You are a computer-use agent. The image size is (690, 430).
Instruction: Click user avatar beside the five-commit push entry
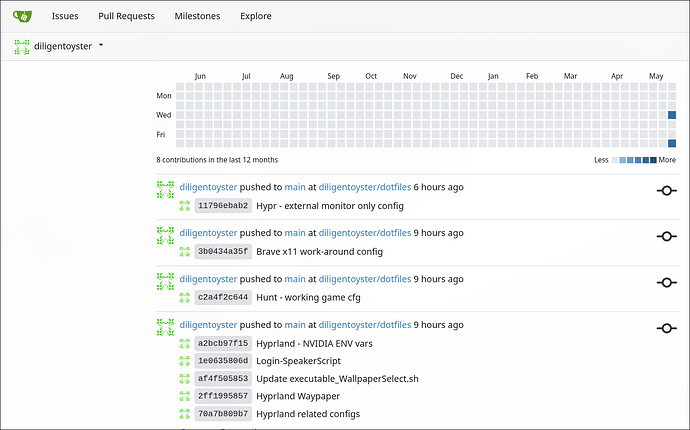(165, 327)
